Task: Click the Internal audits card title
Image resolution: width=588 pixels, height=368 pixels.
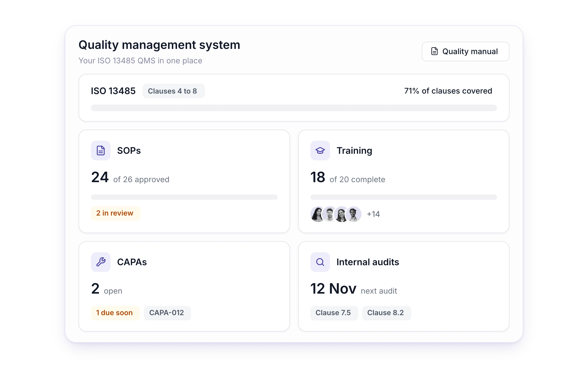Action: click(368, 262)
